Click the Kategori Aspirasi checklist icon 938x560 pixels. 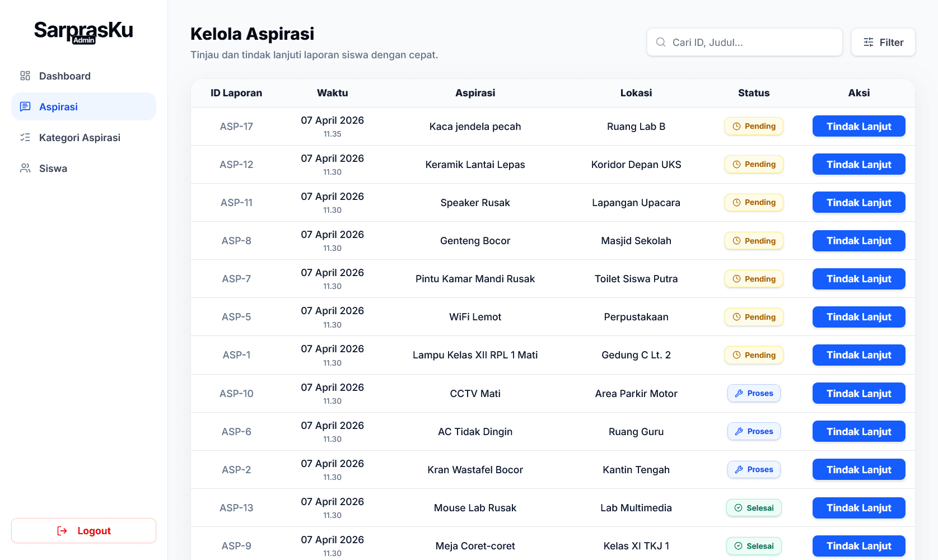click(25, 137)
